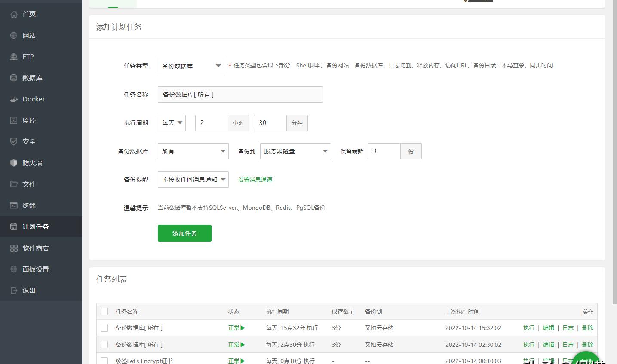Click the 小时 input showing 2
This screenshot has width=617, height=364.
212,123
